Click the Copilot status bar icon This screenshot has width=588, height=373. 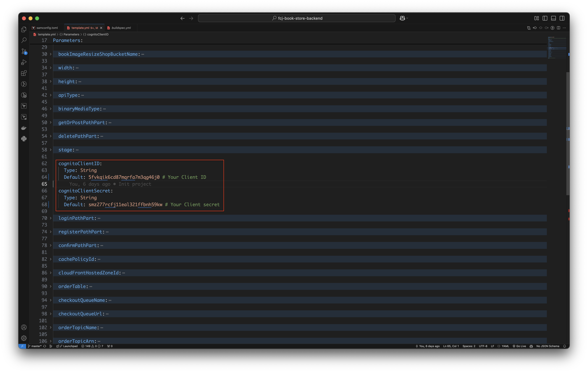(531, 346)
